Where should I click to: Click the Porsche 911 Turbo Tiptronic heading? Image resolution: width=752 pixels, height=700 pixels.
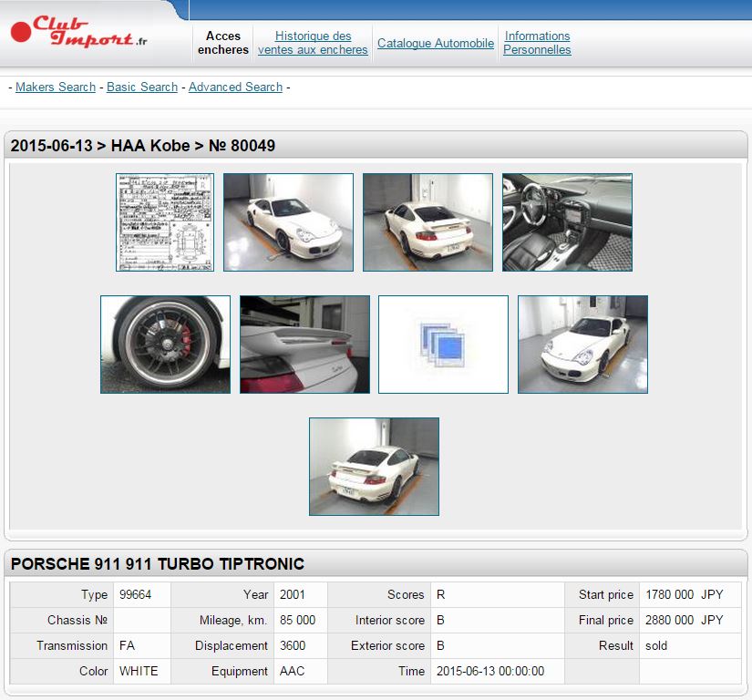pos(158,563)
